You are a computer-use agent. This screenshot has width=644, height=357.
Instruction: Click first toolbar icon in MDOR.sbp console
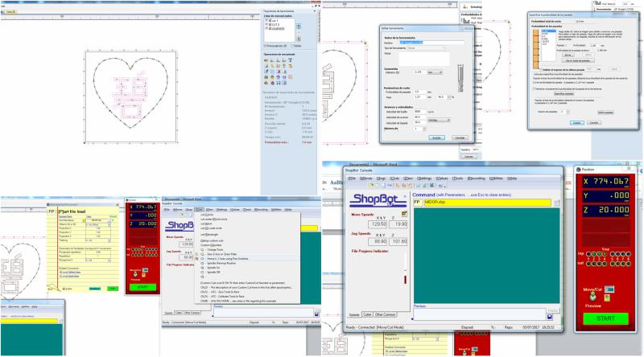point(371,186)
